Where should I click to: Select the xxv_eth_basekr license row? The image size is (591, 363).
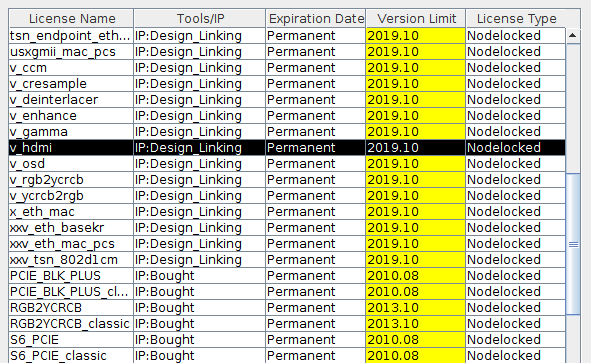click(x=287, y=228)
